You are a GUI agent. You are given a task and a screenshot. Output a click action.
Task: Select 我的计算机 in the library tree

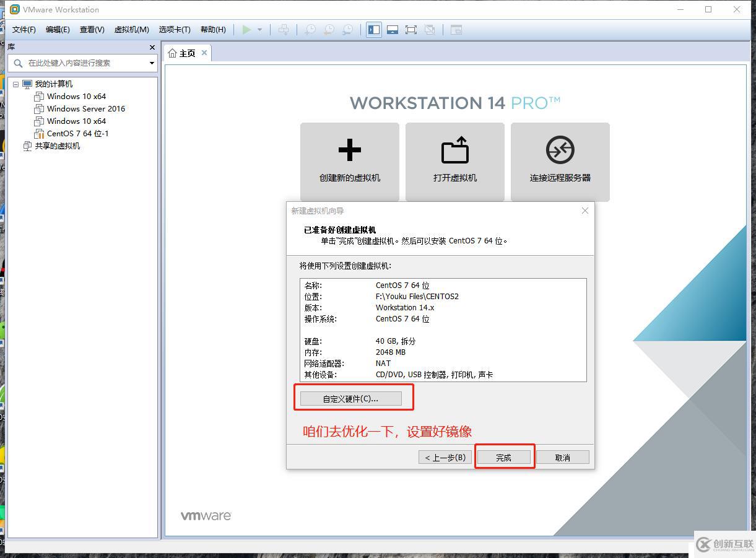53,84
